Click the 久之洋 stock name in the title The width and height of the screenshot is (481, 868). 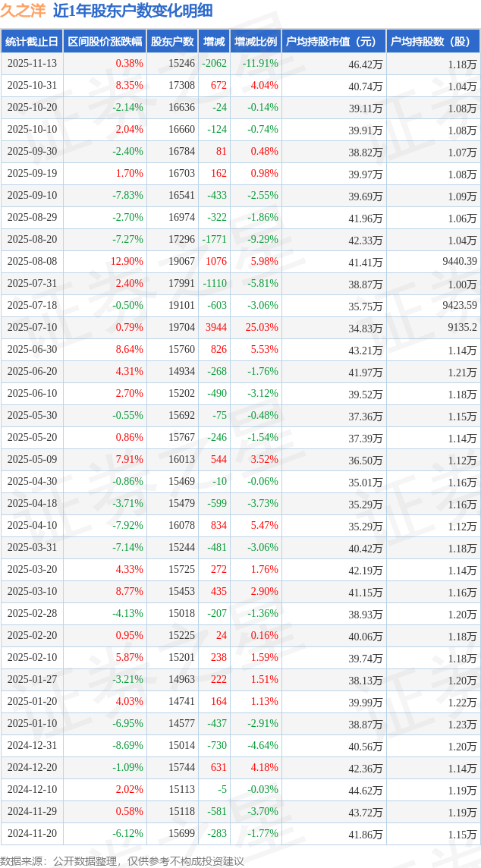tap(23, 11)
